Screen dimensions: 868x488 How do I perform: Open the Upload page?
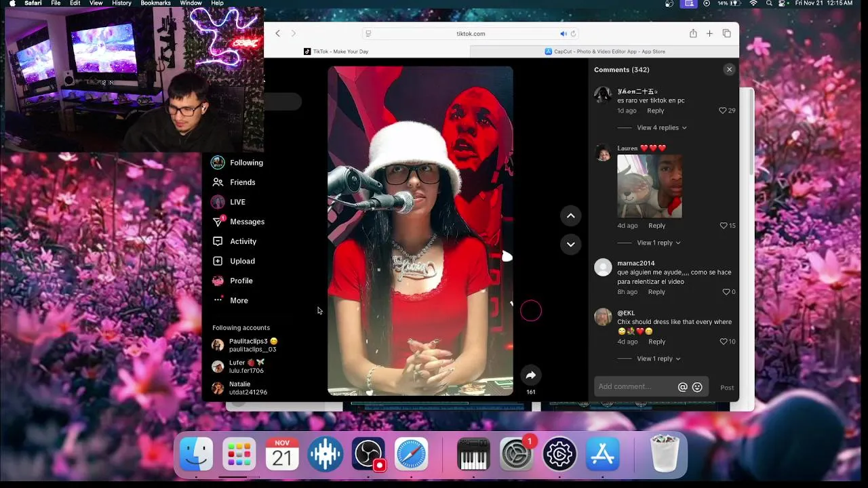233,261
